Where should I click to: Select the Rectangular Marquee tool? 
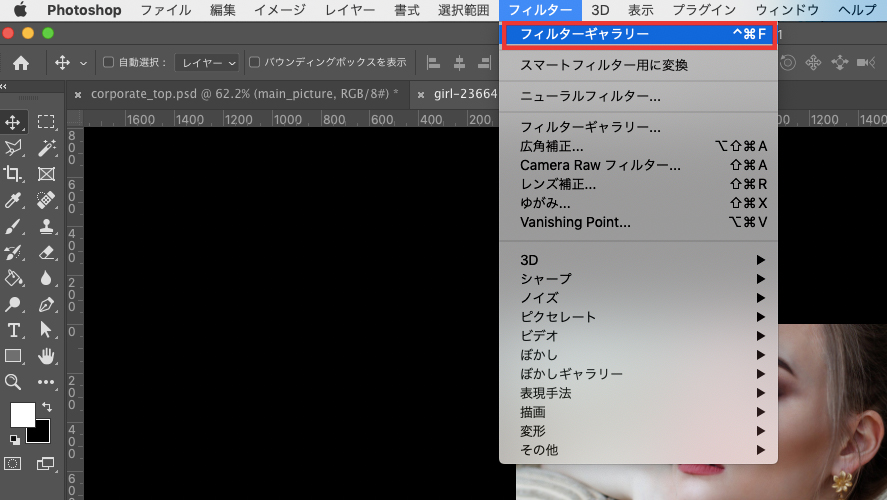click(46, 122)
